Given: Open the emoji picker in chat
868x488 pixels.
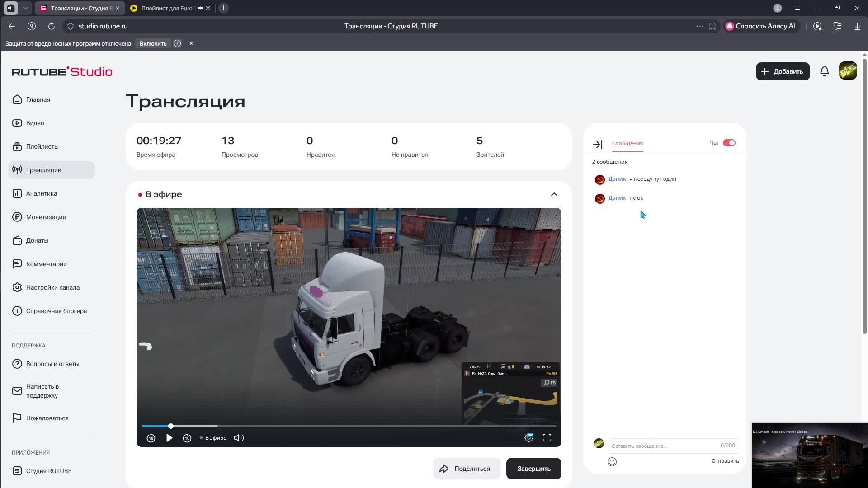Looking at the screenshot, I should 612,461.
